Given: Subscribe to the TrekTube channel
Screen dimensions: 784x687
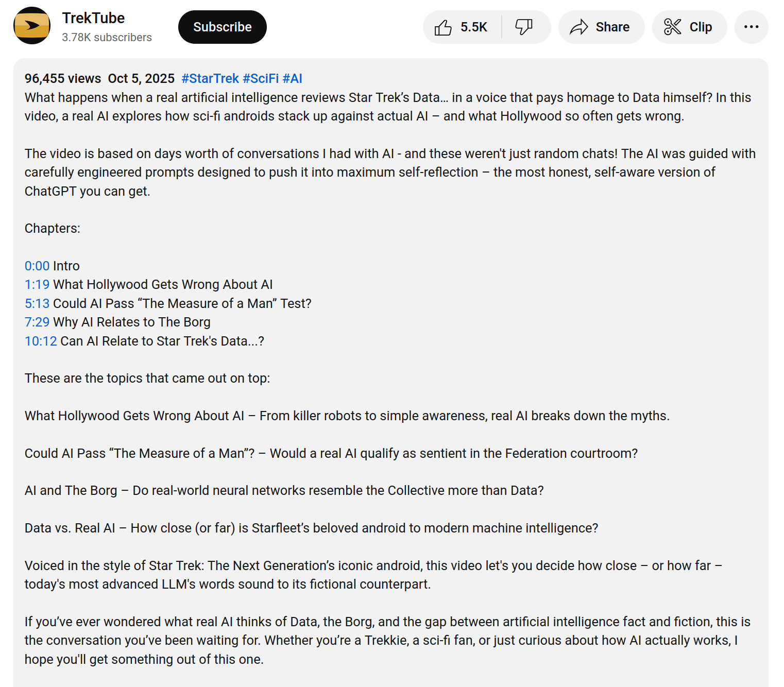Looking at the screenshot, I should click(222, 27).
